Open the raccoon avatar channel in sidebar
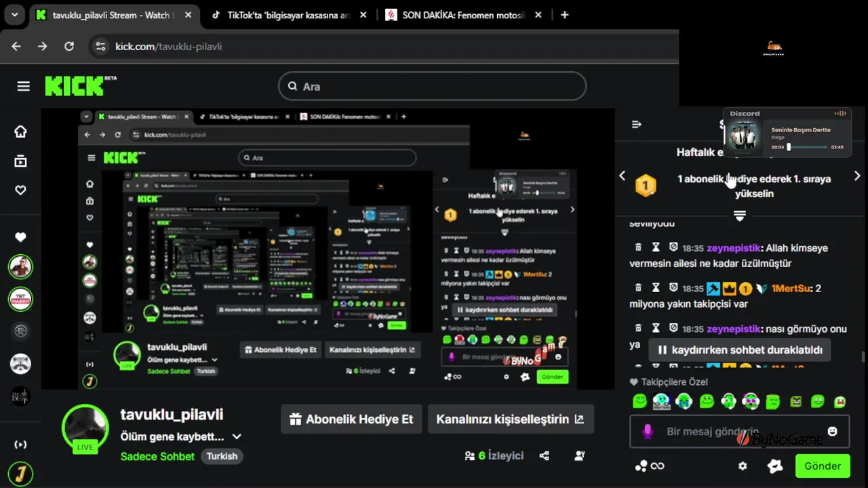Viewport: 868px width, 488px height. click(x=21, y=363)
